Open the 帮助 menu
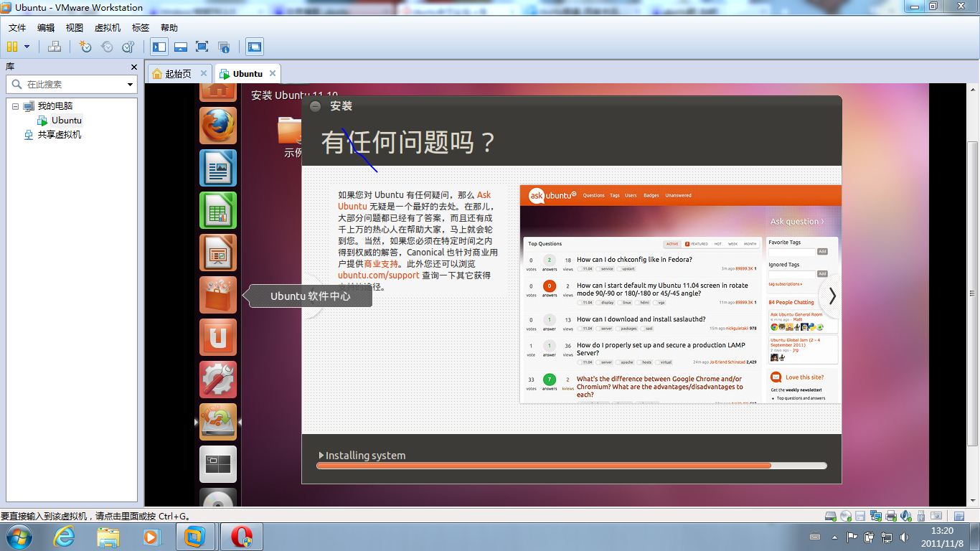Viewport: 980px width, 551px height. click(x=169, y=27)
